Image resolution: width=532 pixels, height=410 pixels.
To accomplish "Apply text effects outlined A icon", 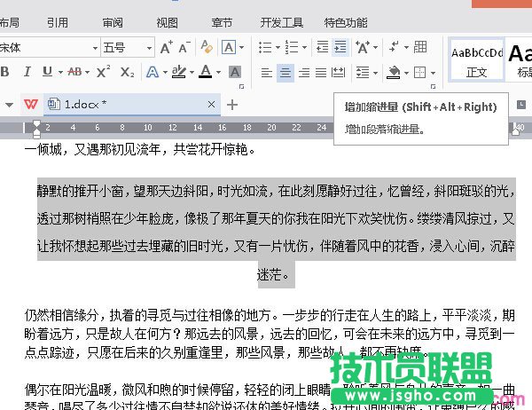I will click(x=153, y=72).
